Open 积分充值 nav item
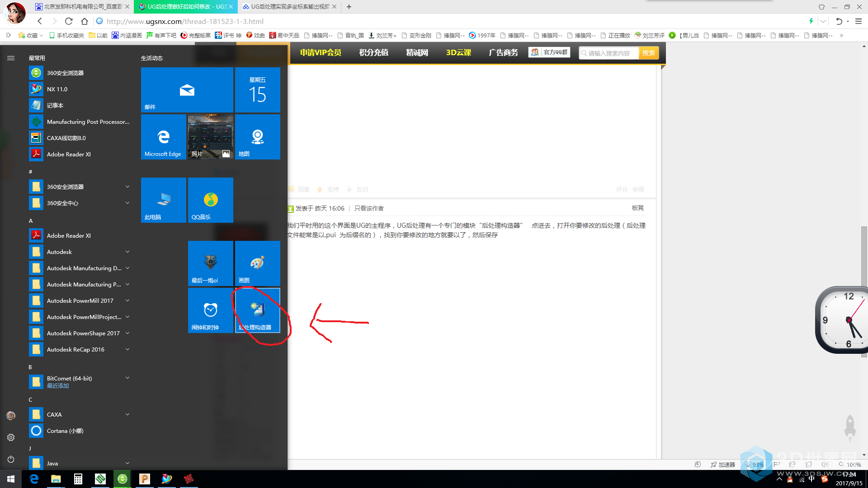868x488 pixels. point(374,53)
